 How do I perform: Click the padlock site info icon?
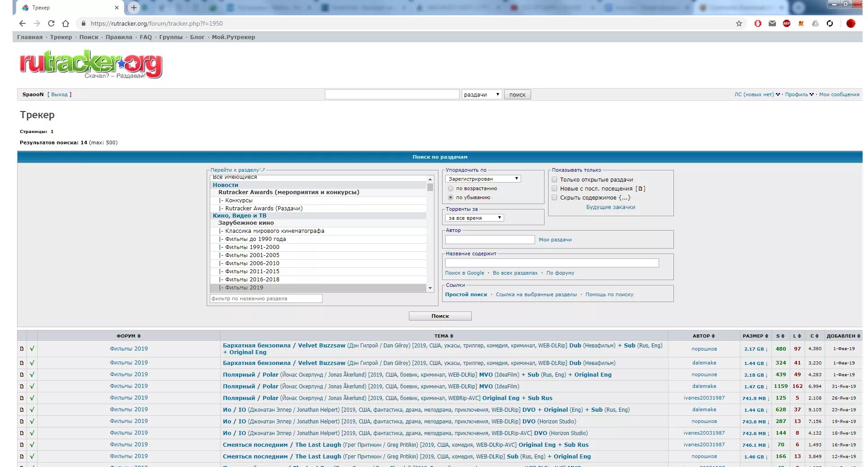pyautogui.click(x=83, y=23)
